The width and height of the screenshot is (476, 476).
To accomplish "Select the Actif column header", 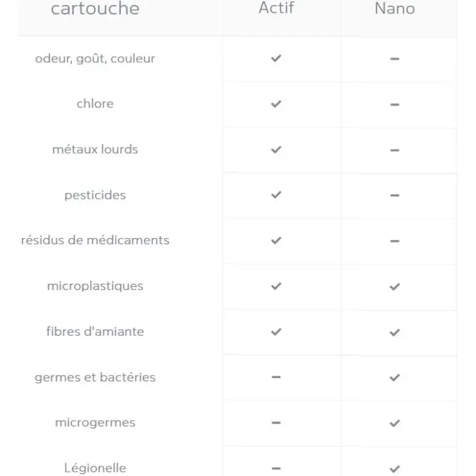I will pyautogui.click(x=276, y=8).
